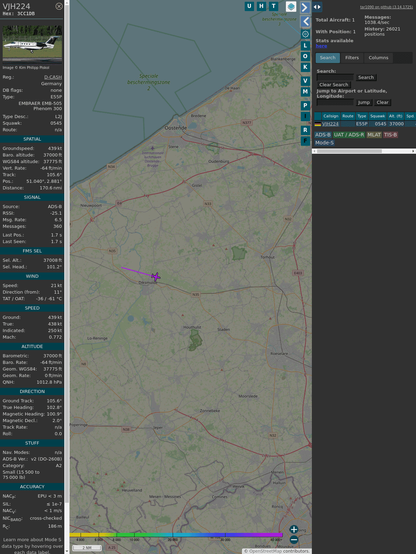
Task: Toggle the L map option
Action: [305, 45]
